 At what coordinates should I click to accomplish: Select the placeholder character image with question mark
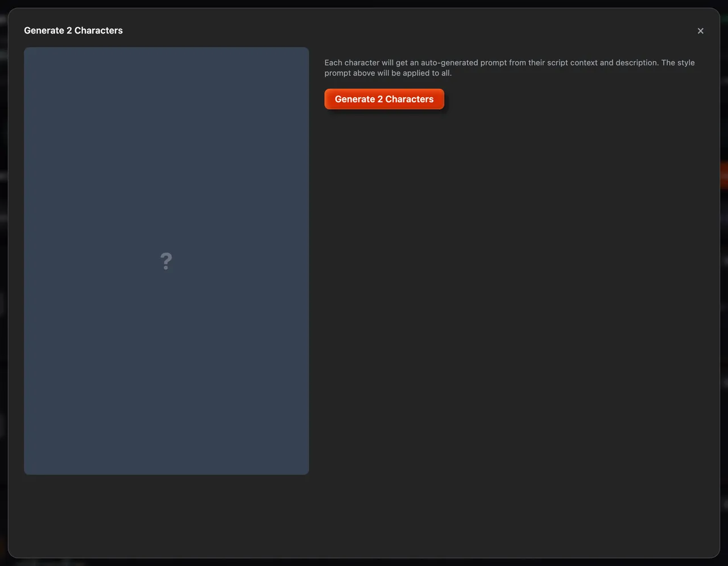coord(167,261)
